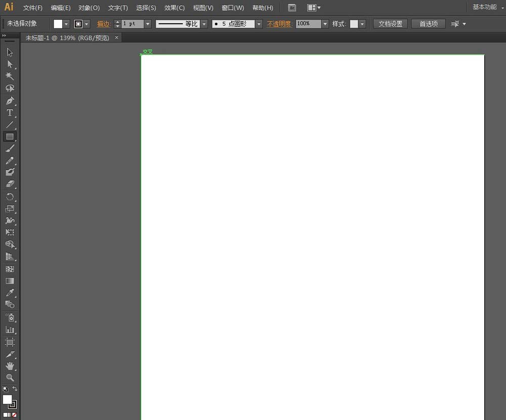Select the Pencil tool

click(x=10, y=160)
